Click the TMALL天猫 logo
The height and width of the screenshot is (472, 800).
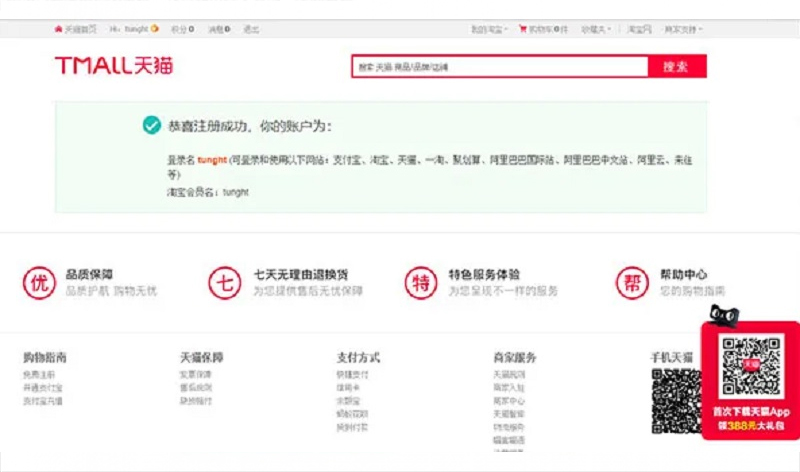(x=114, y=65)
